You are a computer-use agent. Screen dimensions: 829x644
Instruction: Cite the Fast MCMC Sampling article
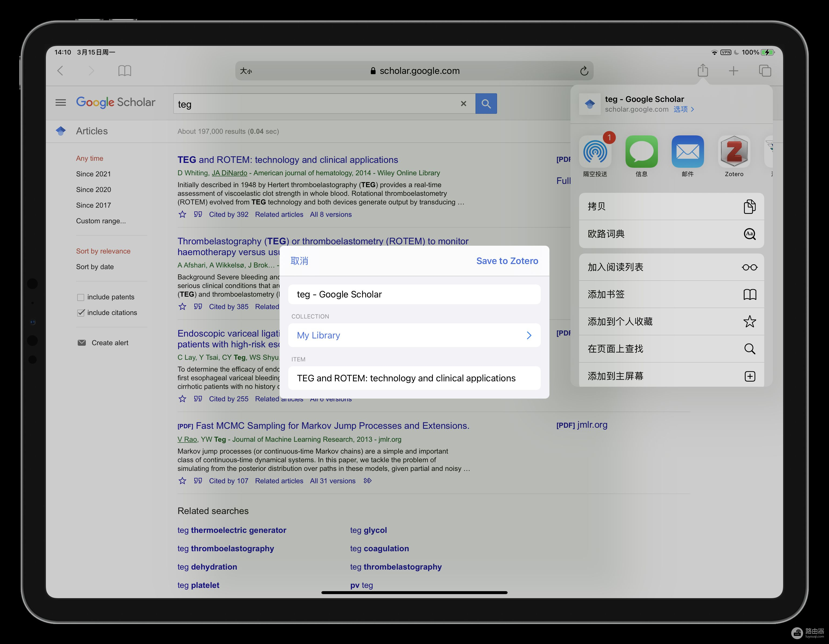(x=198, y=481)
